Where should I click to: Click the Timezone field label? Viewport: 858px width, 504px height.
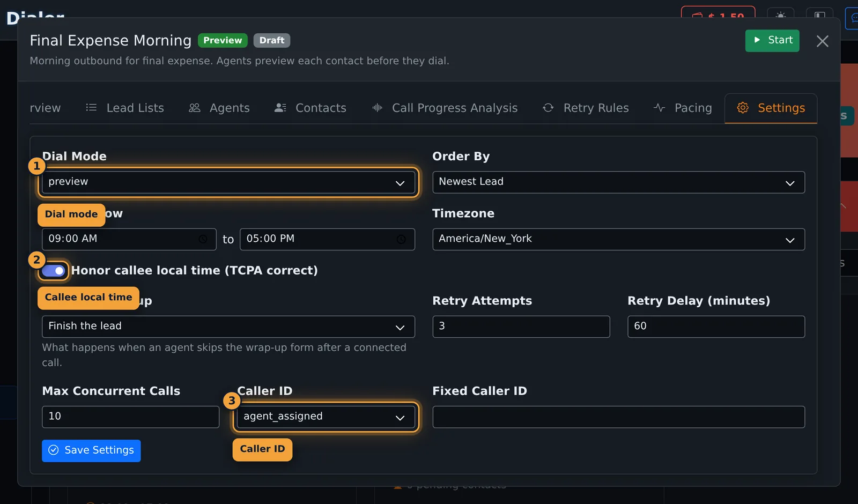coord(463,213)
